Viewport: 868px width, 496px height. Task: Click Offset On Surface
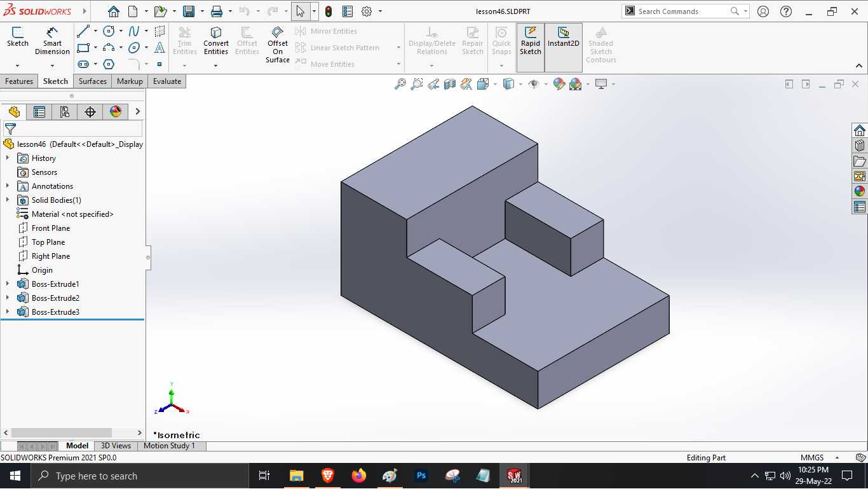pyautogui.click(x=278, y=45)
